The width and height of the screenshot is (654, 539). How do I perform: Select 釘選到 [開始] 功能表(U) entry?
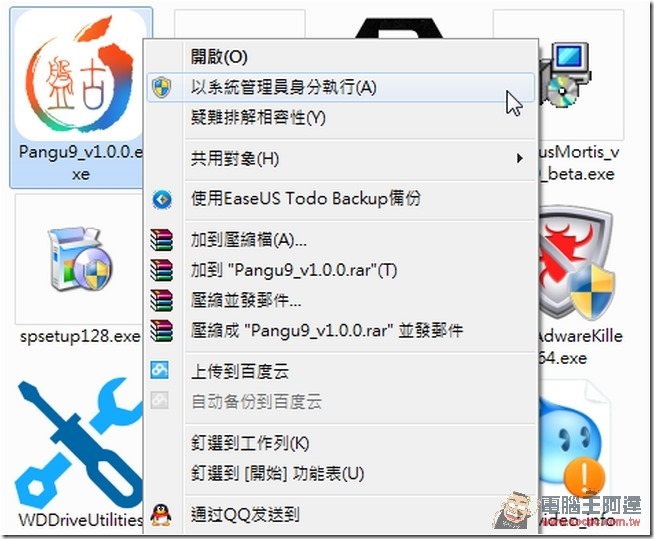pos(277,473)
